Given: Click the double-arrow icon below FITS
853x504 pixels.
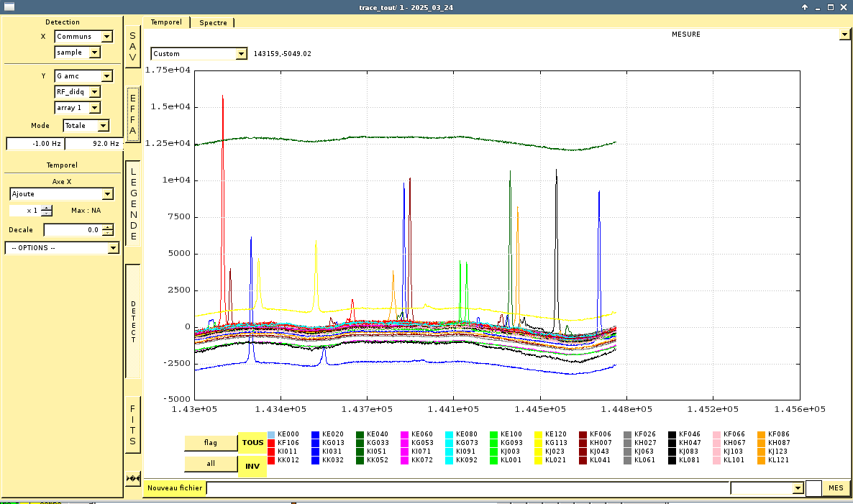Looking at the screenshot, I should [x=132, y=478].
